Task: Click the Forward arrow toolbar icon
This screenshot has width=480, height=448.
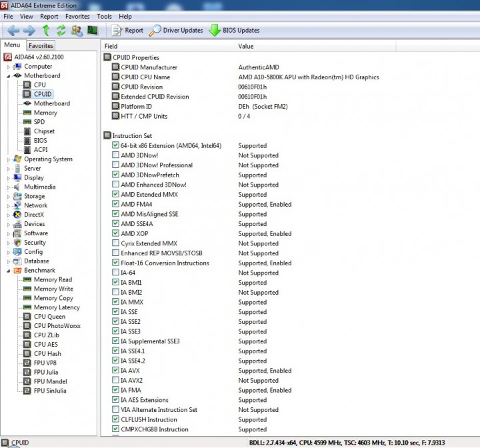Action: coord(29,30)
